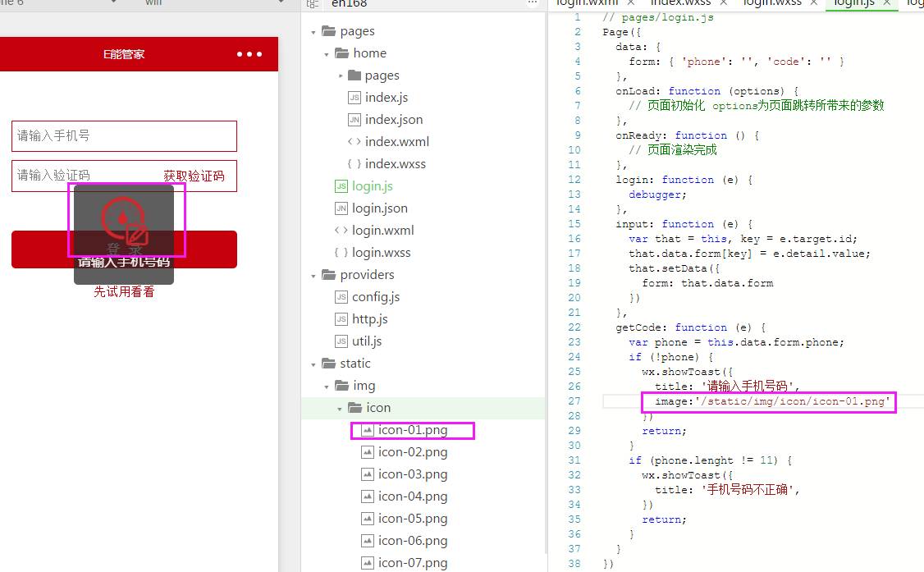Close the login.wxss editor tab
The height and width of the screenshot is (572, 924).
(x=813, y=3)
